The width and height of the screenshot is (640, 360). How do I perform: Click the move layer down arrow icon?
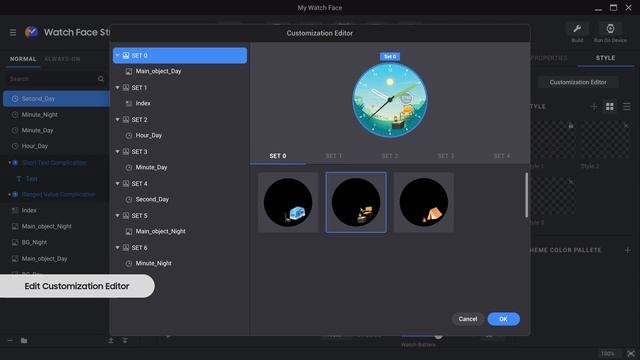click(x=125, y=340)
